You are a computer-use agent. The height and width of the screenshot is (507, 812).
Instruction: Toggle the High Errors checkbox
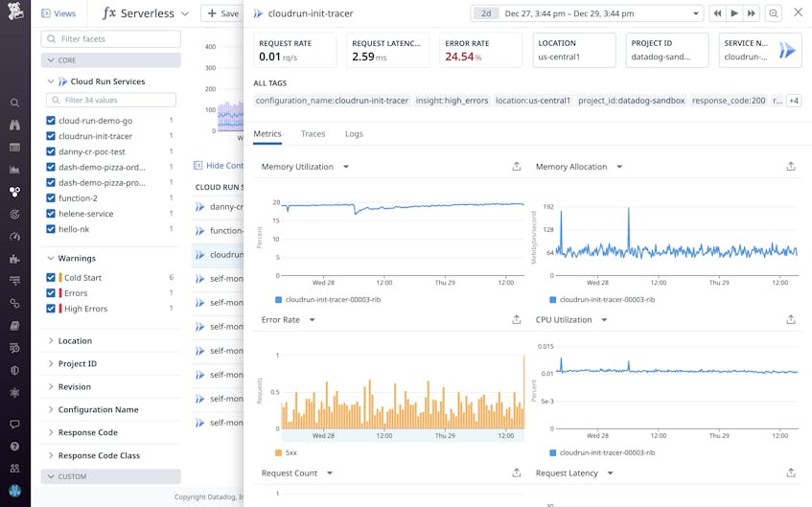(x=51, y=309)
